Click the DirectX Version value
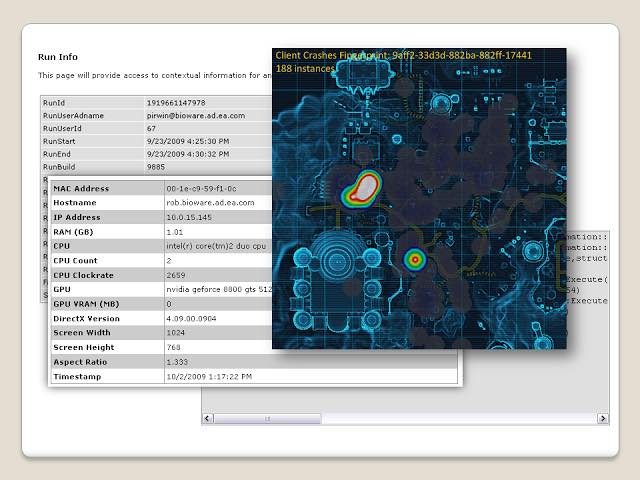The height and width of the screenshot is (480, 640). point(192,318)
